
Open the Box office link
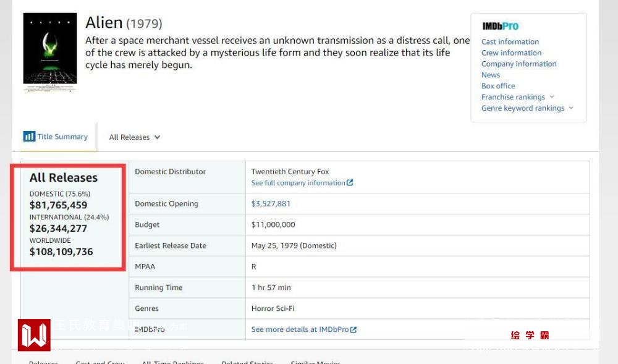pyautogui.click(x=498, y=86)
